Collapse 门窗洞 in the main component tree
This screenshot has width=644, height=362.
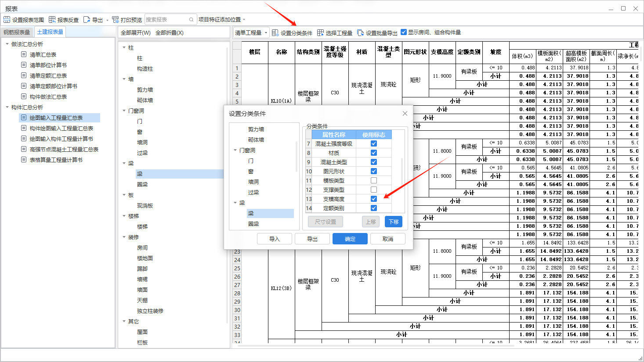[x=124, y=111]
